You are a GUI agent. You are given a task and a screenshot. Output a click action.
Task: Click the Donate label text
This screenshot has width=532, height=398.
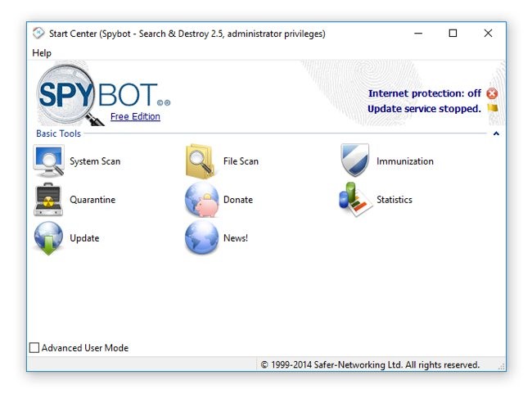coord(238,200)
